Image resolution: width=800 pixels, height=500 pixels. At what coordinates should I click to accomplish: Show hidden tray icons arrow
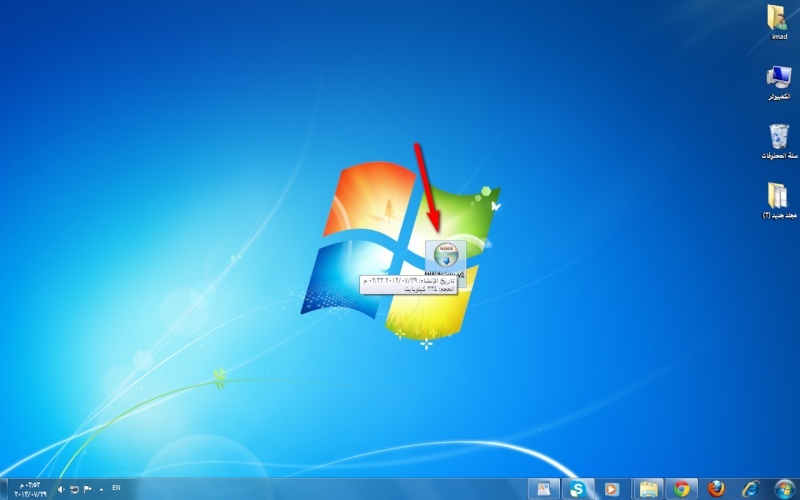[101, 489]
